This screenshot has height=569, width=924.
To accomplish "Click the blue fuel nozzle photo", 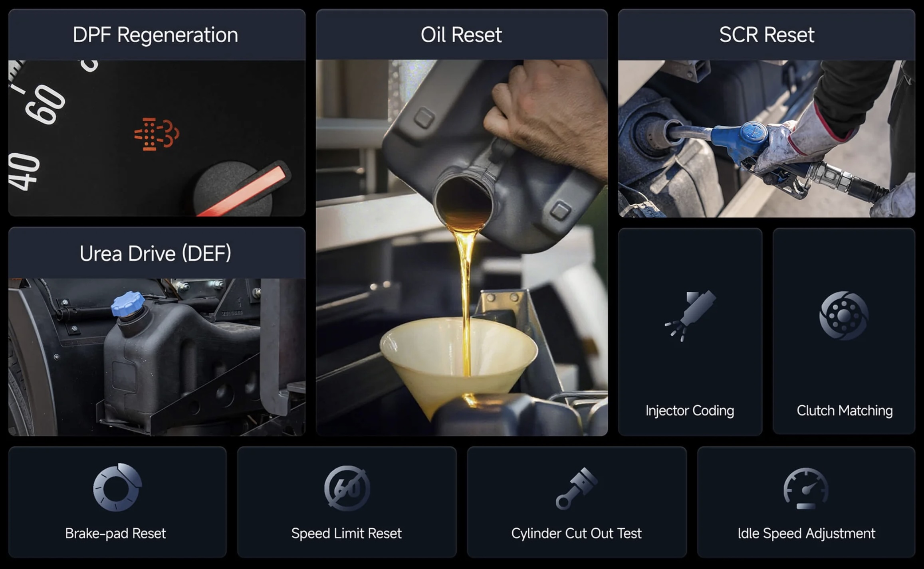I will 767,138.
